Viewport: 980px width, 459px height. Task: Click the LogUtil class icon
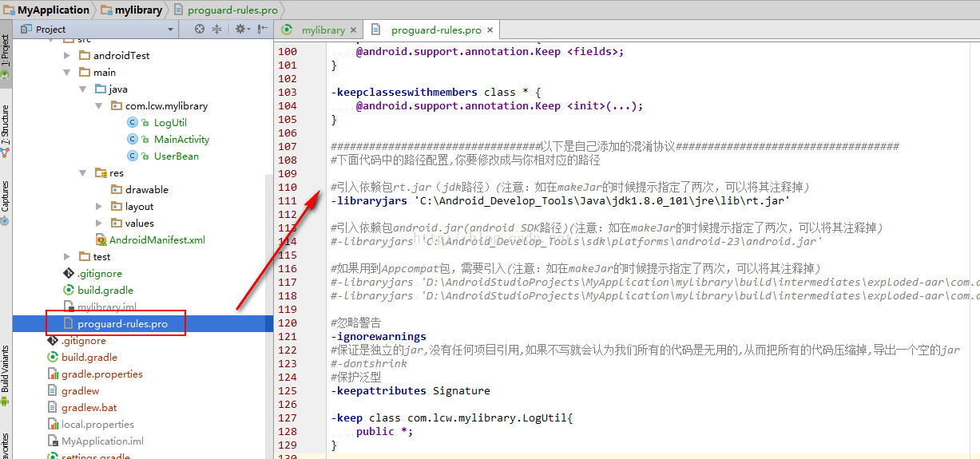133,122
